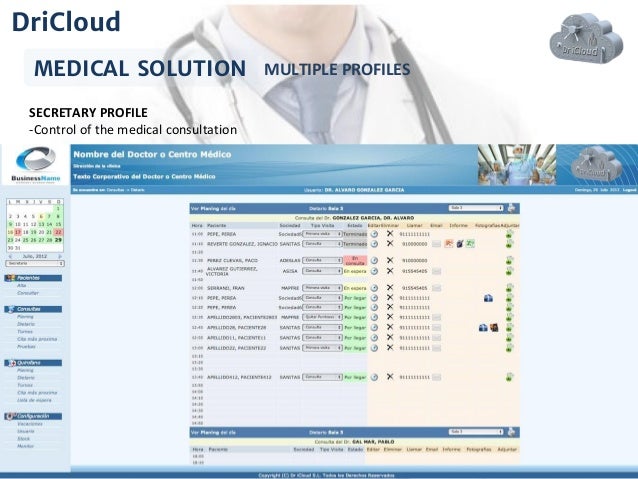Open Tipo Visita dropdown for REVERTE GONZALEZ
The height and width of the screenshot is (479, 638).
(322, 244)
